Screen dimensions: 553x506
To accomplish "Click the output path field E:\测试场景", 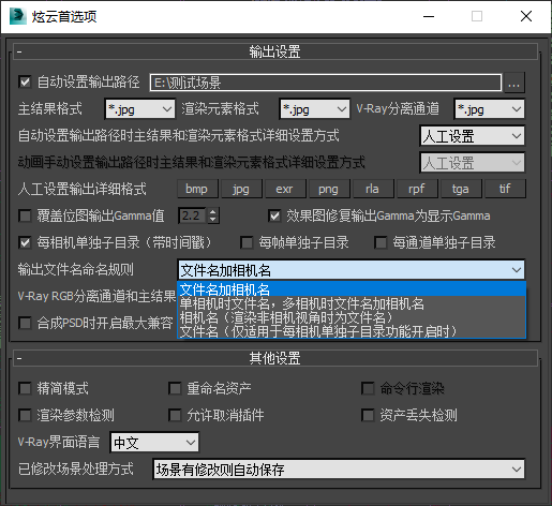I will point(325,83).
